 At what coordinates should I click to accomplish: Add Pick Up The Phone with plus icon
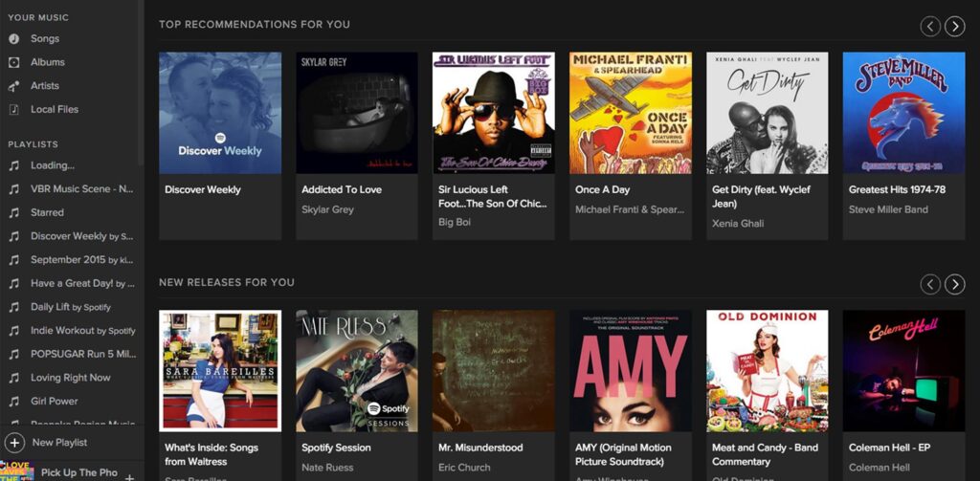coord(129,477)
